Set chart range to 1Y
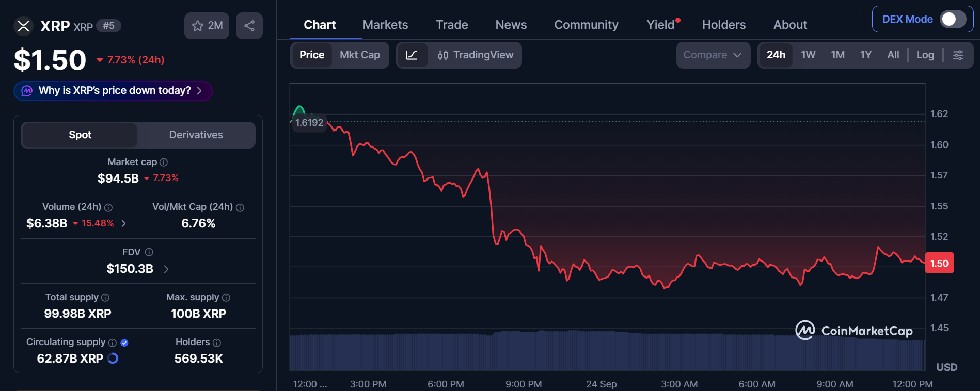 tap(866, 55)
